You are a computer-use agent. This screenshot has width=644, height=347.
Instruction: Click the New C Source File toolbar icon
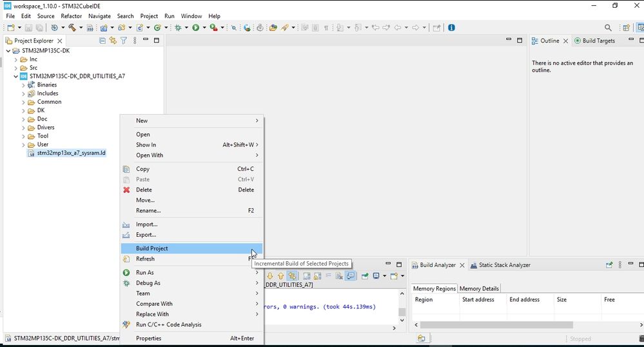(140, 28)
